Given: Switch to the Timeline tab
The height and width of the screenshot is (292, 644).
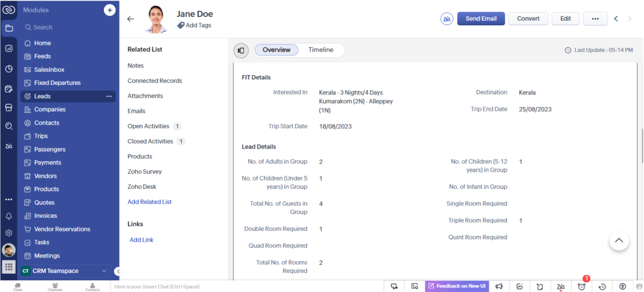Looking at the screenshot, I should pos(321,50).
